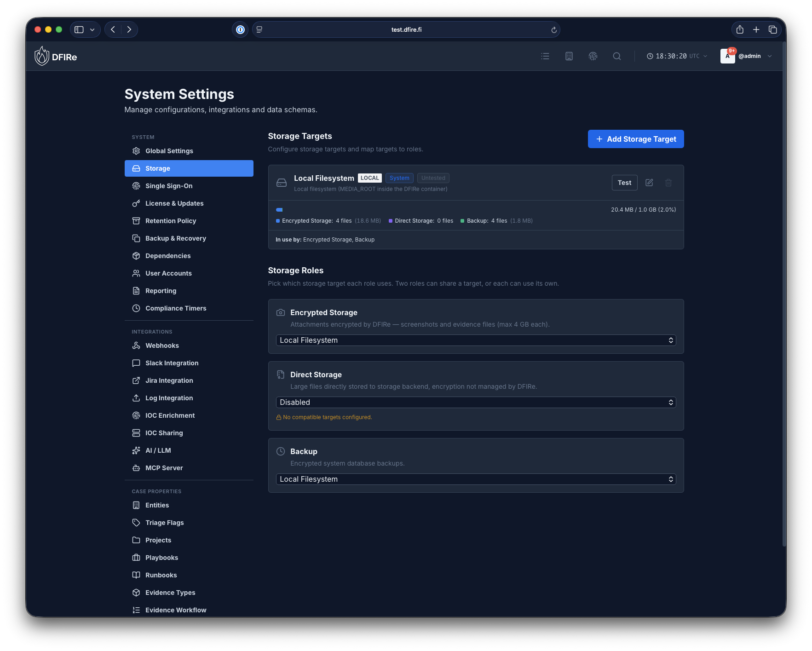This screenshot has width=812, height=651.
Task: Expand the UTC timezone chevron
Action: [705, 56]
